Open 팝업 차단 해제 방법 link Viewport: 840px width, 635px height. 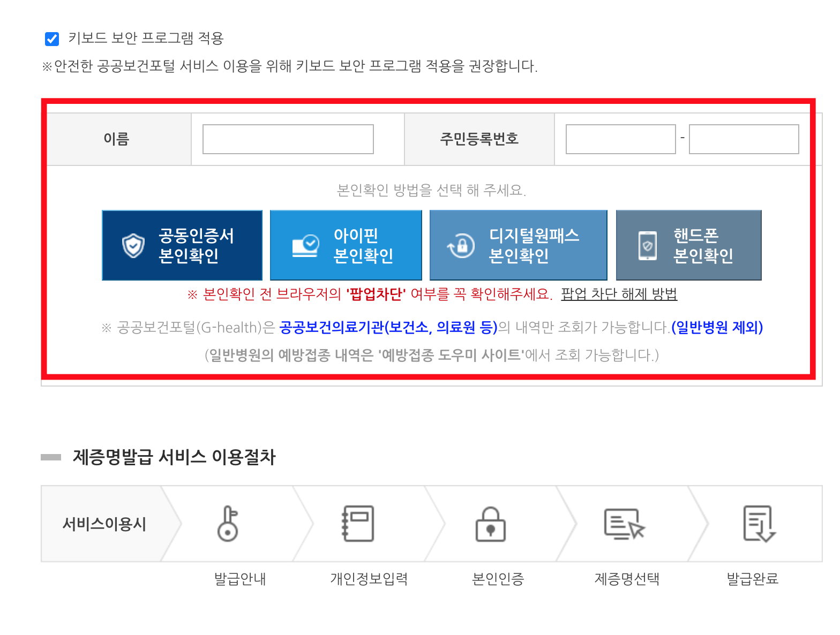619,294
